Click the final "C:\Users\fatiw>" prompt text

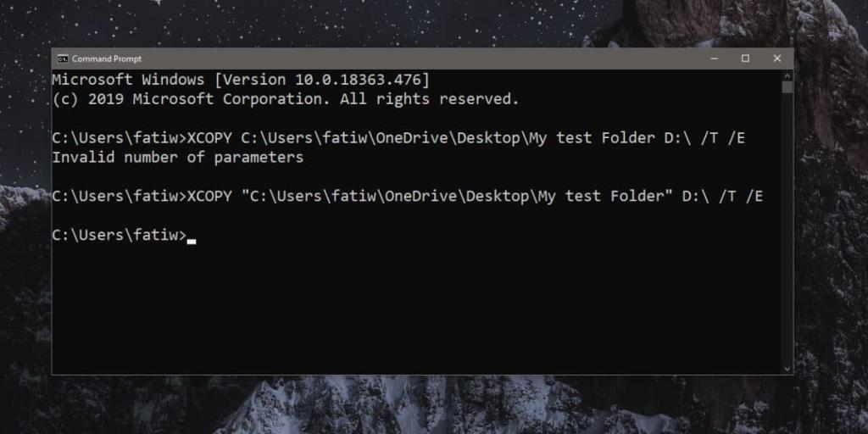coord(119,235)
